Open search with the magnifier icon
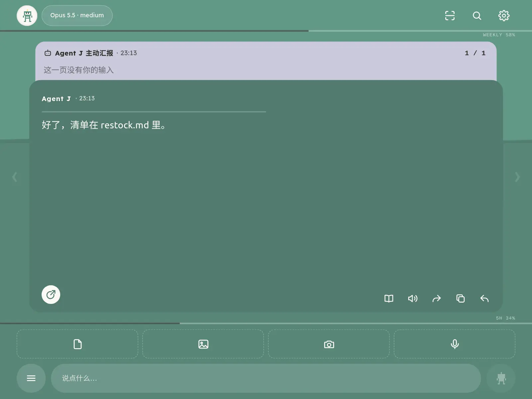 [x=477, y=16]
